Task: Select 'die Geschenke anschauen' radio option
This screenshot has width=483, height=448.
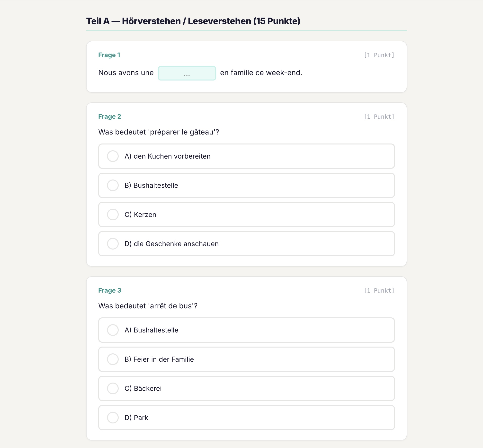Action: click(x=113, y=244)
